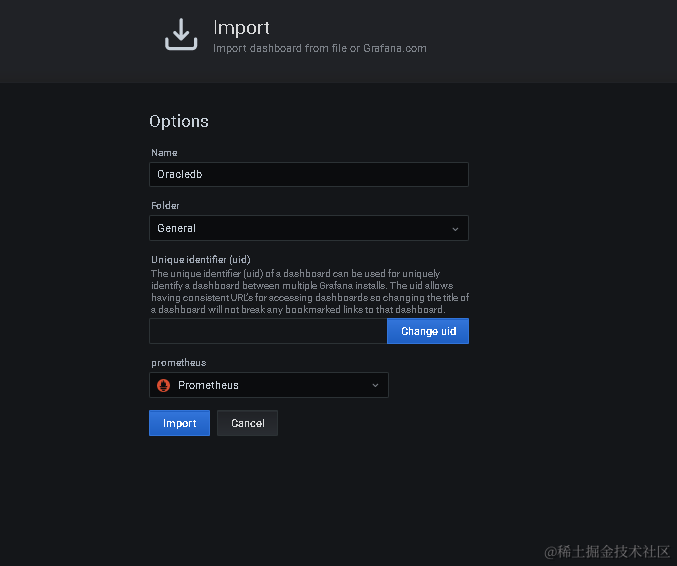Click the 'Name' field label
The image size is (677, 566).
(x=164, y=153)
